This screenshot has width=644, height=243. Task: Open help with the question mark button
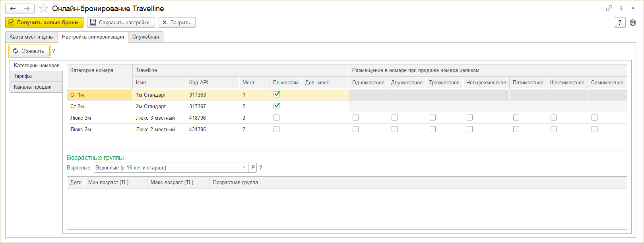tap(619, 23)
